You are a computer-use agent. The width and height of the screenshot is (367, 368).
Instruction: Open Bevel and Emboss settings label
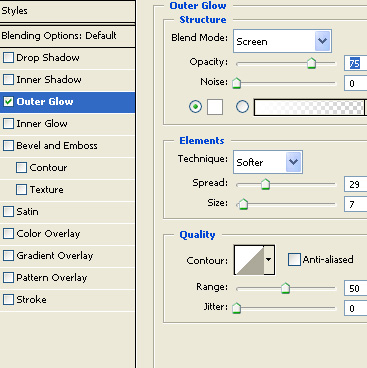click(x=57, y=146)
